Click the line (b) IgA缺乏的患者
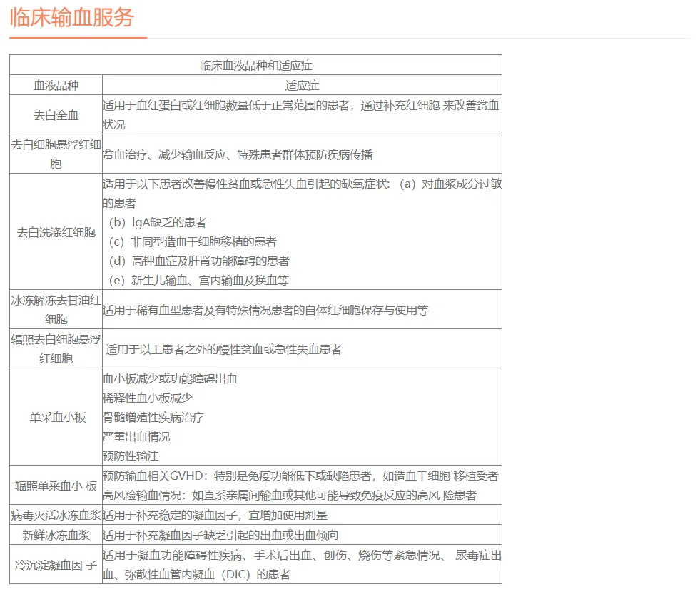Image resolution: width=700 pixels, height=592 pixels. (x=158, y=222)
